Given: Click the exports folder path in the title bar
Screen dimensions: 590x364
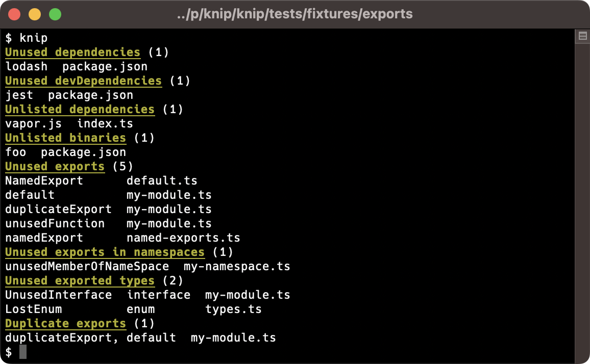Looking at the screenshot, I should pyautogui.click(x=294, y=15).
